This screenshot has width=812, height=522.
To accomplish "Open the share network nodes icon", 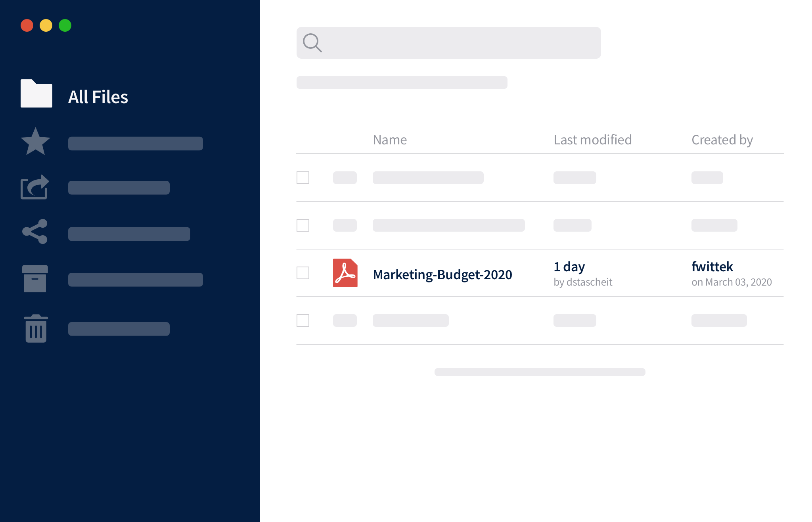I will point(35,232).
